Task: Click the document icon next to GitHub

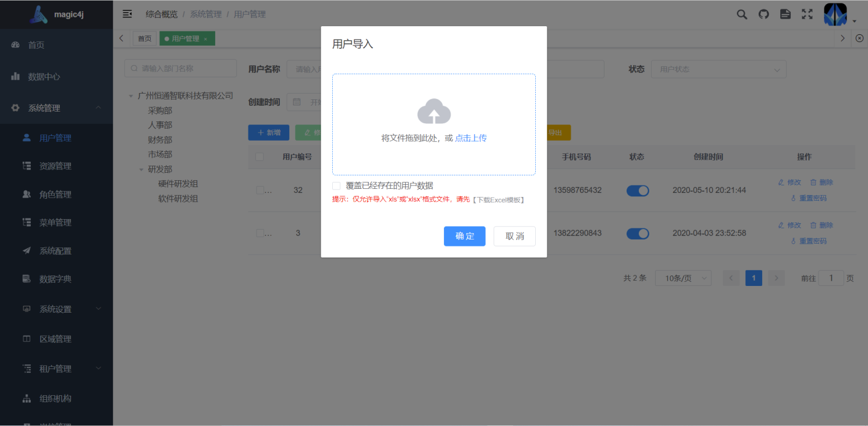Action: (x=785, y=14)
